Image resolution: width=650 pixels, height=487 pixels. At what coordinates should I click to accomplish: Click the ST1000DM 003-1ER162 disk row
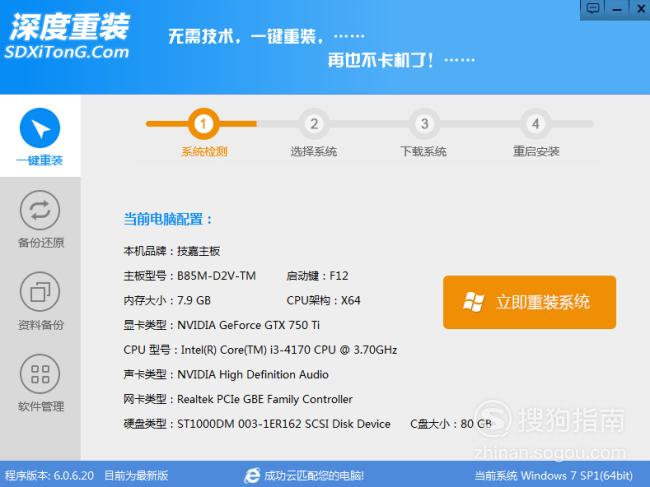(257, 424)
